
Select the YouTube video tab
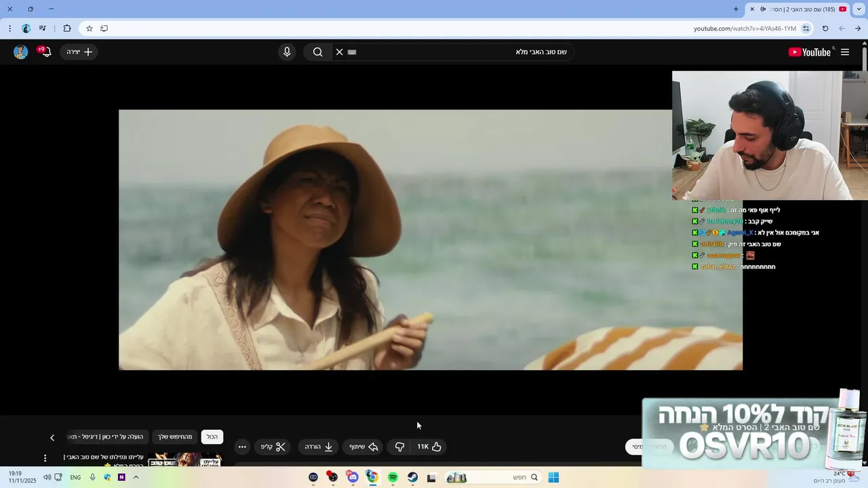[x=797, y=9]
